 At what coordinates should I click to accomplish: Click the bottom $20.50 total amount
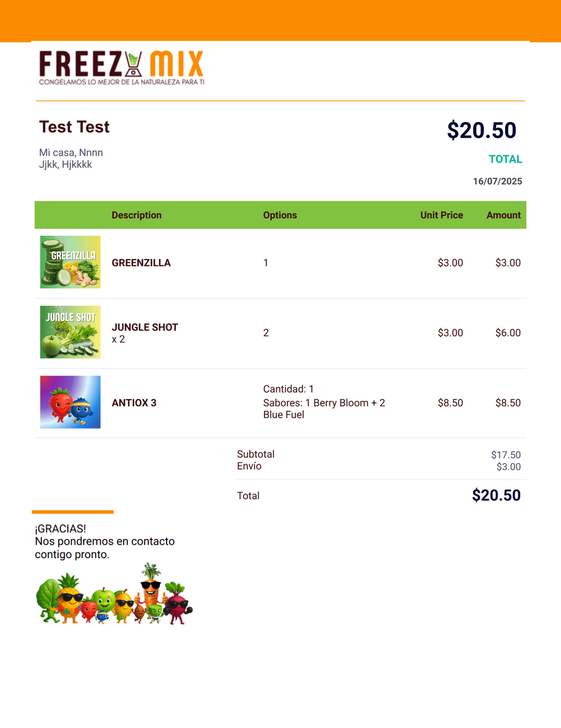[x=497, y=495]
